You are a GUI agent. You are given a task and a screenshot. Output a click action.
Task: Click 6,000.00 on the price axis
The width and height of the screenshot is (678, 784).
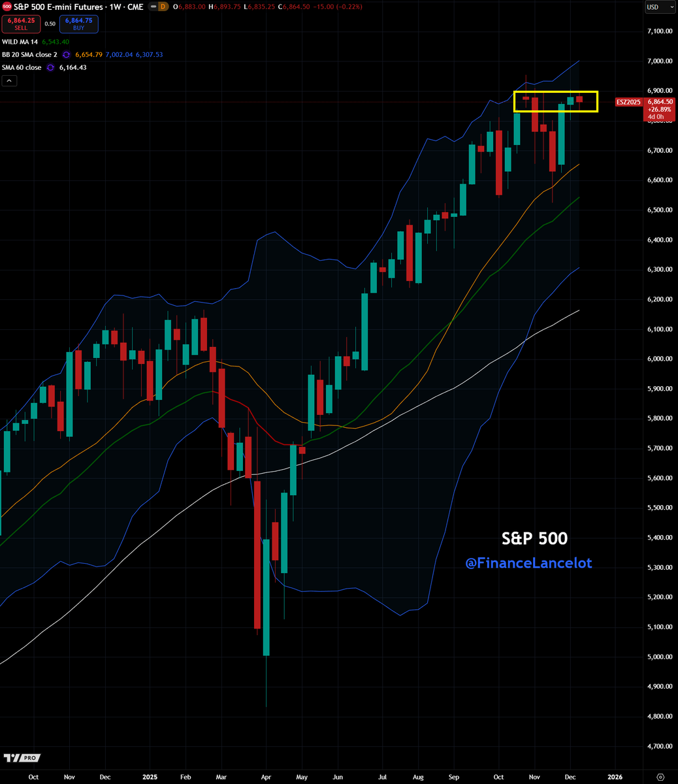tap(660, 359)
